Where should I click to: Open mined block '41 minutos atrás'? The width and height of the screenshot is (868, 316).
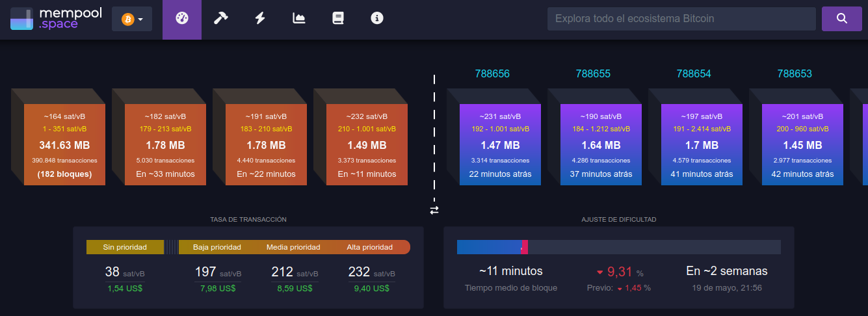pyautogui.click(x=702, y=144)
